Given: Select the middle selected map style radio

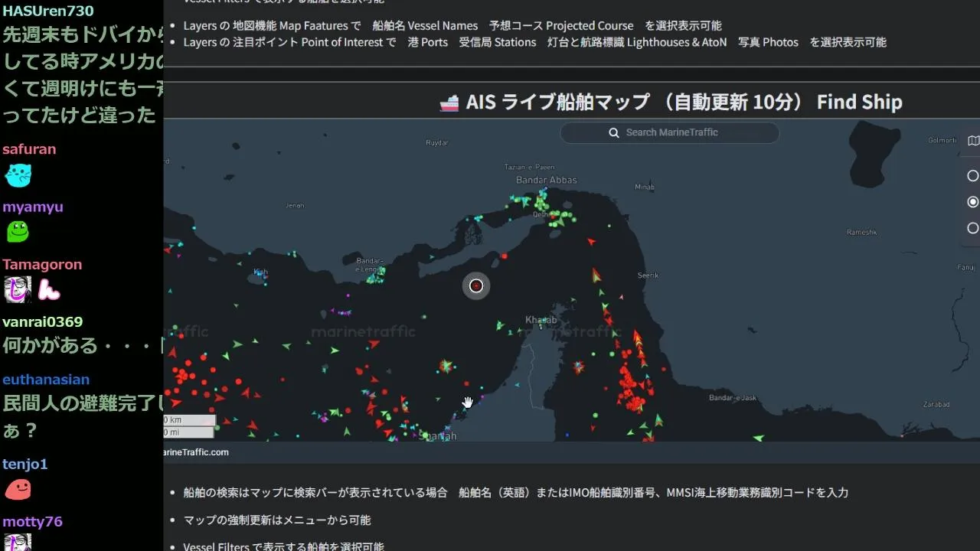Looking at the screenshot, I should pos(973,202).
